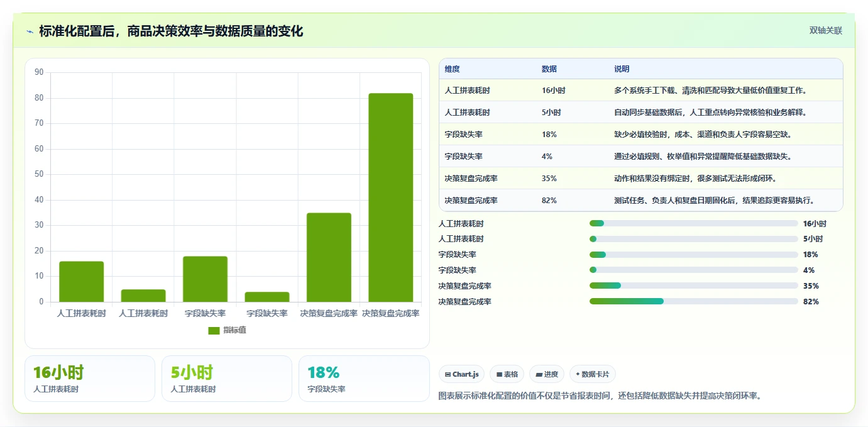The height and width of the screenshot is (427, 868).
Task: Click the chart bar with value 5
Action: tap(143, 296)
